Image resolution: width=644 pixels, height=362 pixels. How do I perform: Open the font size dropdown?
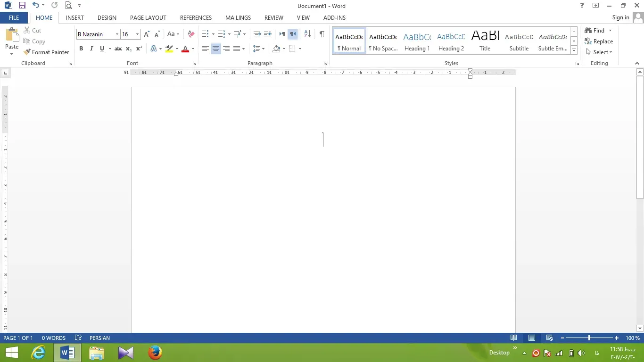(137, 34)
